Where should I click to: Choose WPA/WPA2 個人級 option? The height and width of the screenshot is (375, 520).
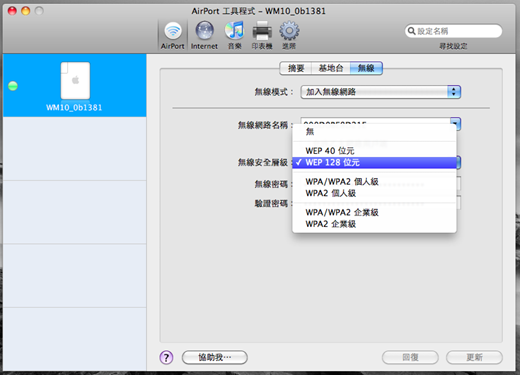coord(374,182)
